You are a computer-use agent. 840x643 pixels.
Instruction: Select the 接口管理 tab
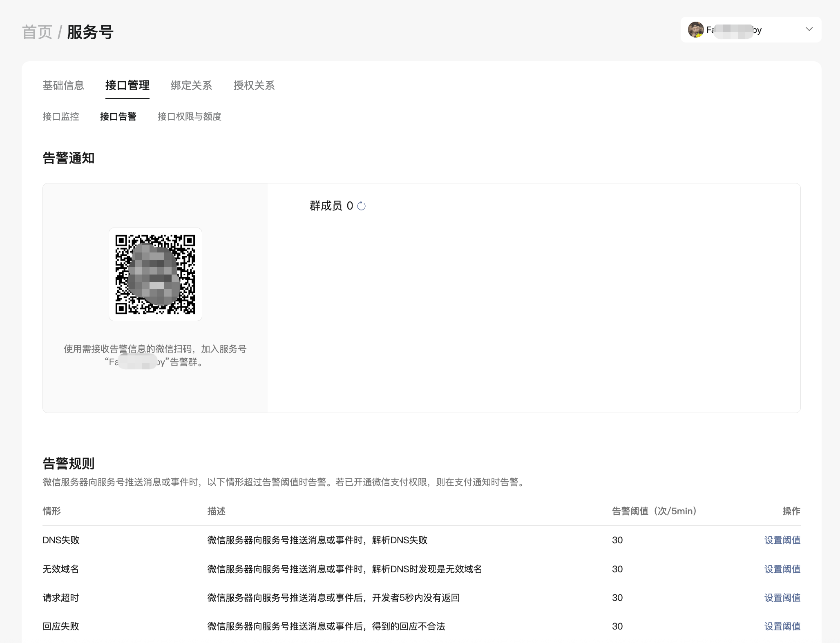point(127,85)
